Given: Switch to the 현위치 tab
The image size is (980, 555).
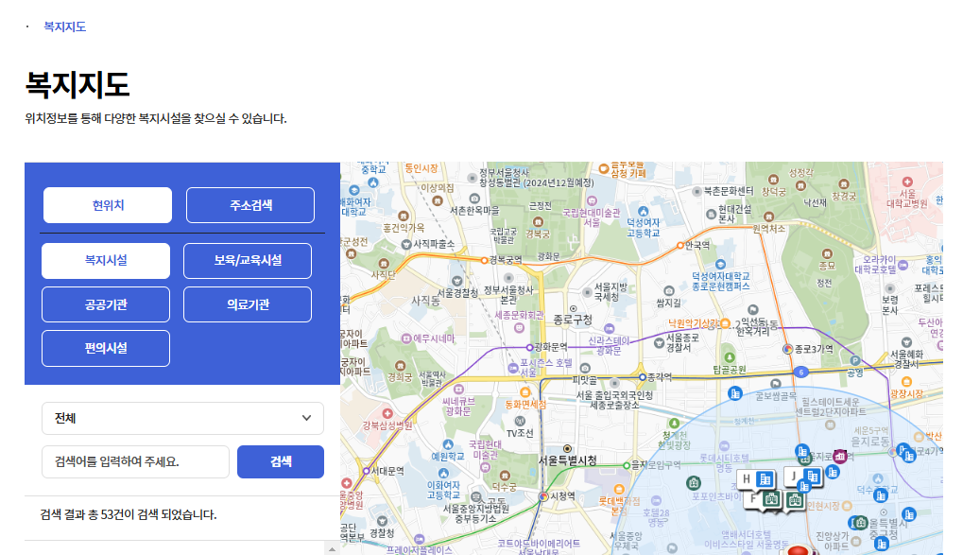Looking at the screenshot, I should [108, 205].
